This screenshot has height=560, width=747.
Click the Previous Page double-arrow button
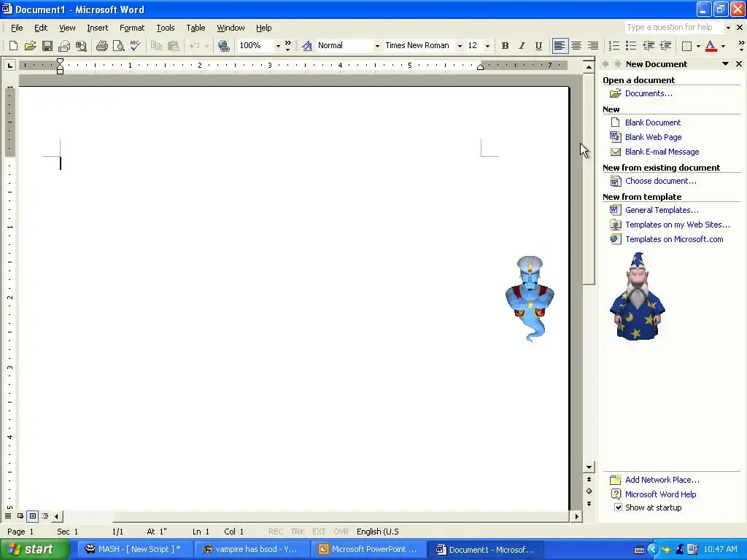(589, 480)
